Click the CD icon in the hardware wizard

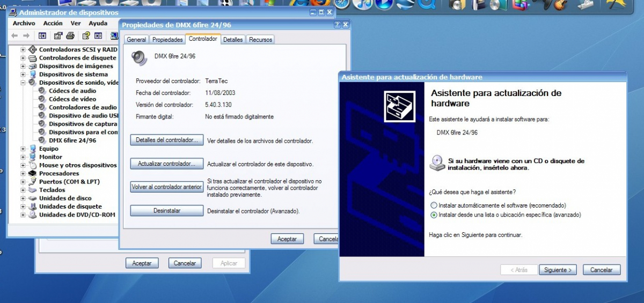click(x=437, y=163)
